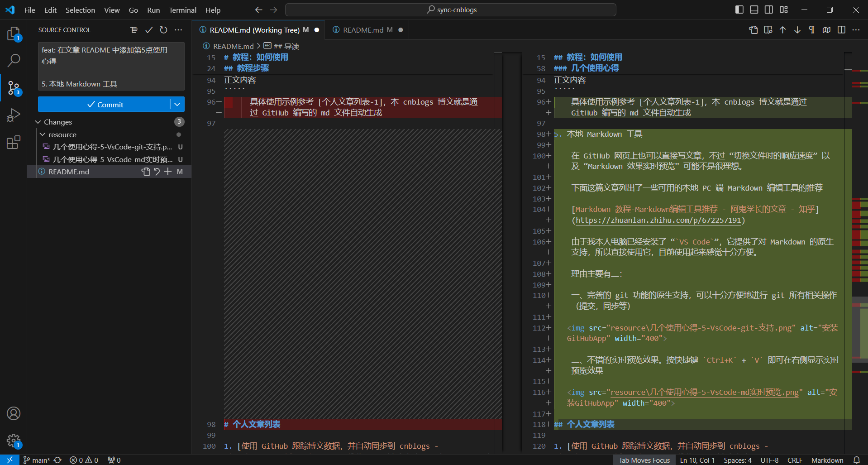Change Spaces: 4 indentation setting
Screen dimensions: 868x465
(737, 460)
